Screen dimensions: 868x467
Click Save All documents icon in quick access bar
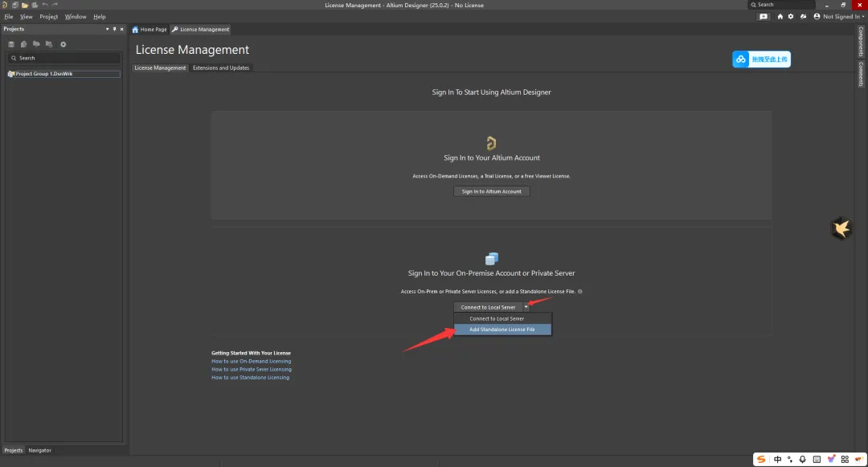pos(15,5)
